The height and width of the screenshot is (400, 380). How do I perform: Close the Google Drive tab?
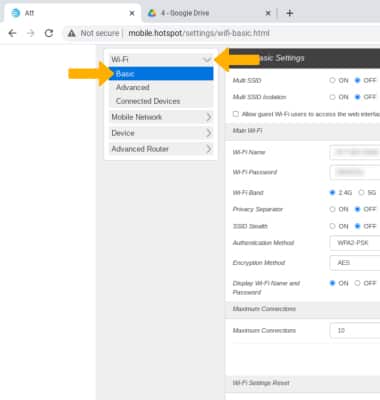pyautogui.click(x=268, y=13)
